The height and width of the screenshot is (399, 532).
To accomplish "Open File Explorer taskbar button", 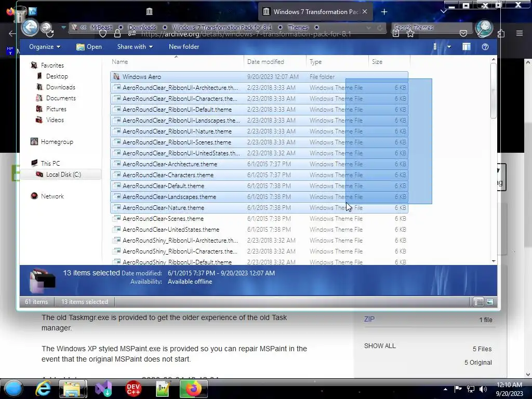I will pyautogui.click(x=73, y=389).
